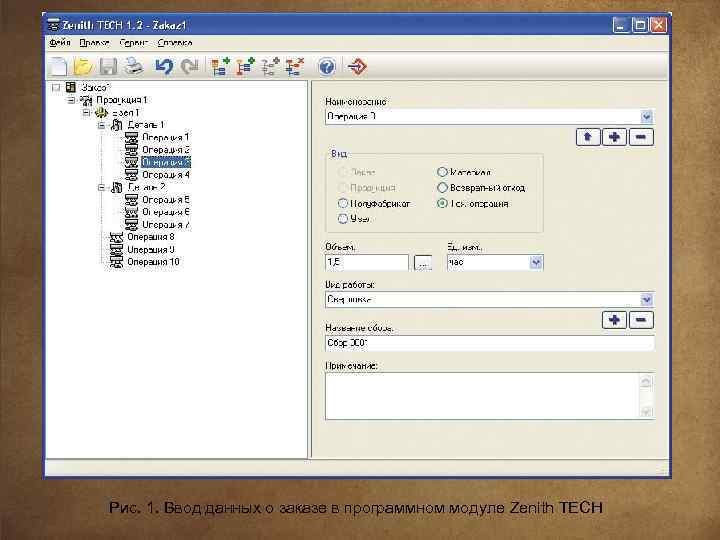The image size is (720, 540).
Task: Click the Узел 1 node icon
Action: click(x=101, y=112)
